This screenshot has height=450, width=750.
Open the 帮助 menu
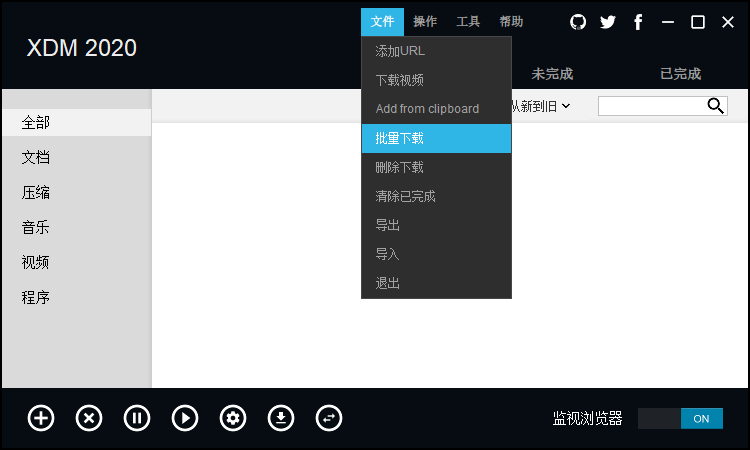(511, 22)
